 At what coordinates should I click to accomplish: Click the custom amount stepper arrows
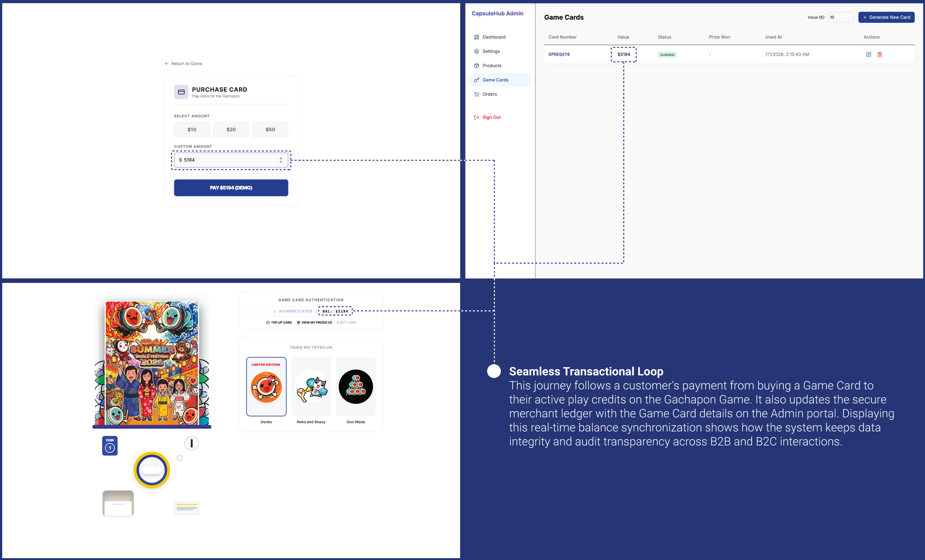click(x=281, y=160)
